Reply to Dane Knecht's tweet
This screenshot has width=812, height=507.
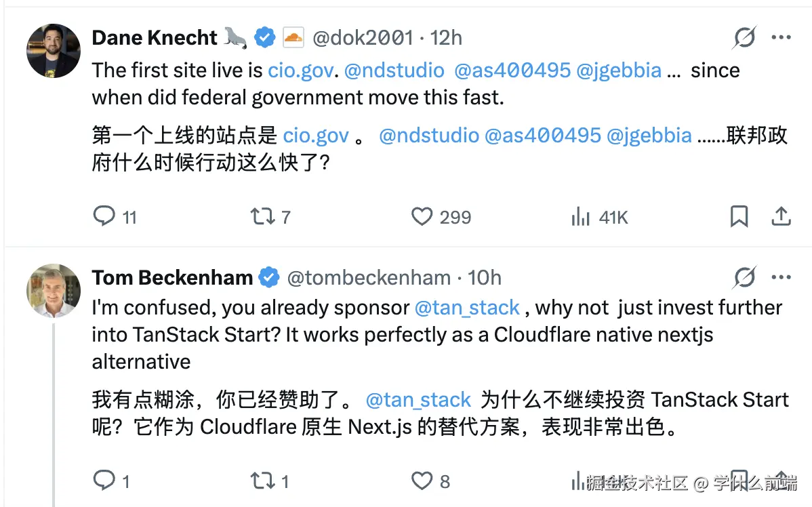point(104,217)
